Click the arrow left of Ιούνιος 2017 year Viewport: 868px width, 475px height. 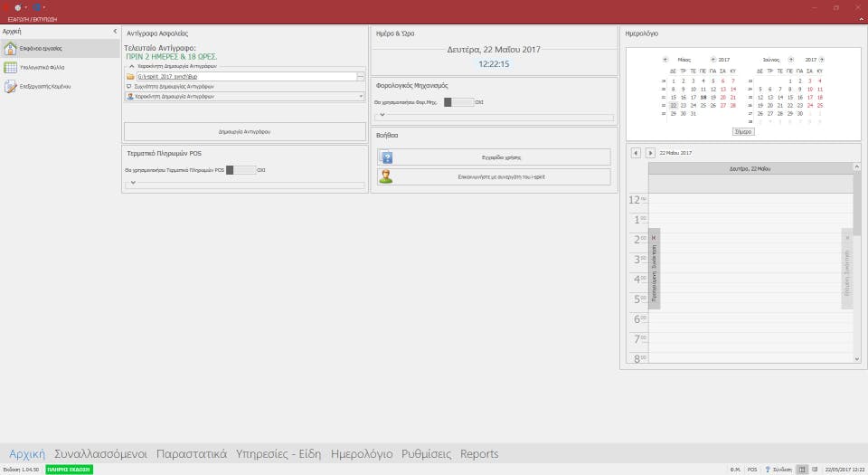pos(791,59)
